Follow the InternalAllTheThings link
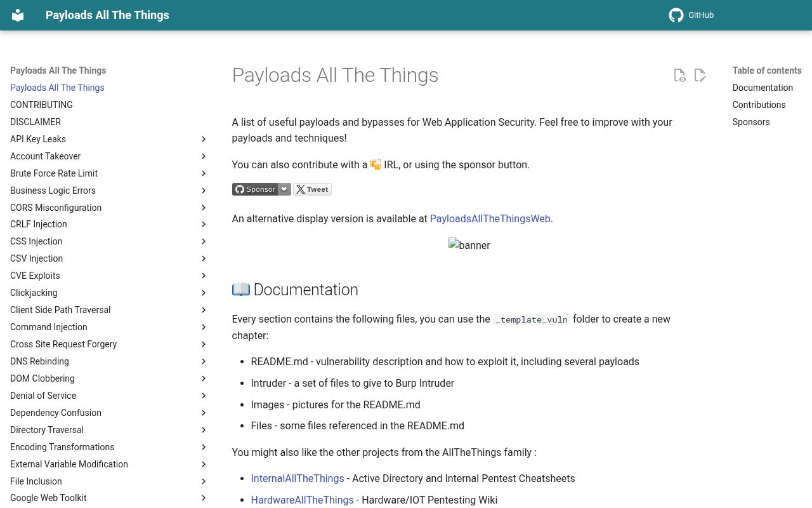The image size is (812, 508). [x=298, y=478]
